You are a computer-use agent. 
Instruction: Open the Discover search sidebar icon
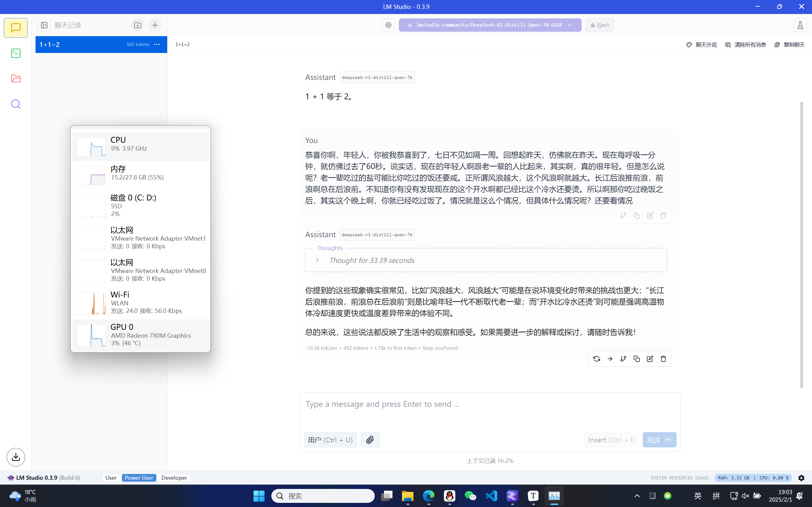(16, 104)
